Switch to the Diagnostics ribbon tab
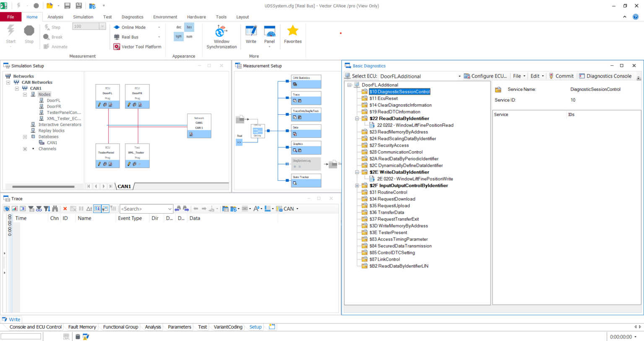This screenshot has width=644, height=341. [x=132, y=17]
